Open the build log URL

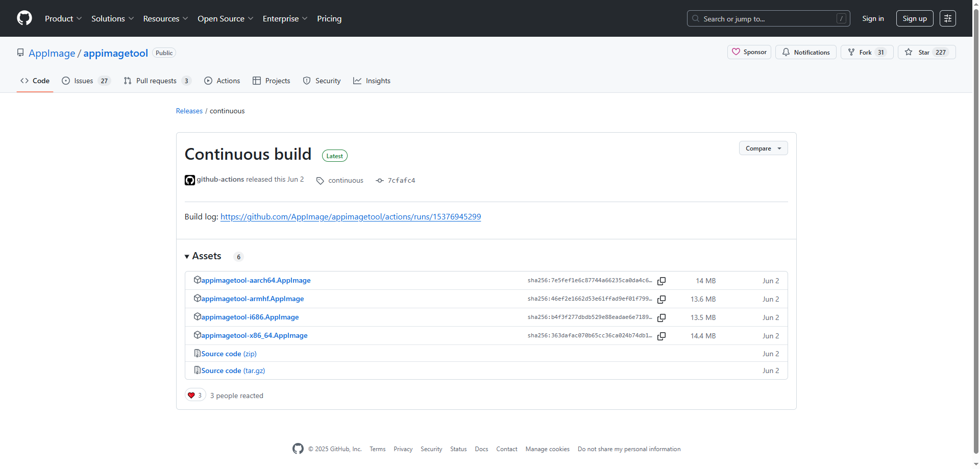click(351, 216)
